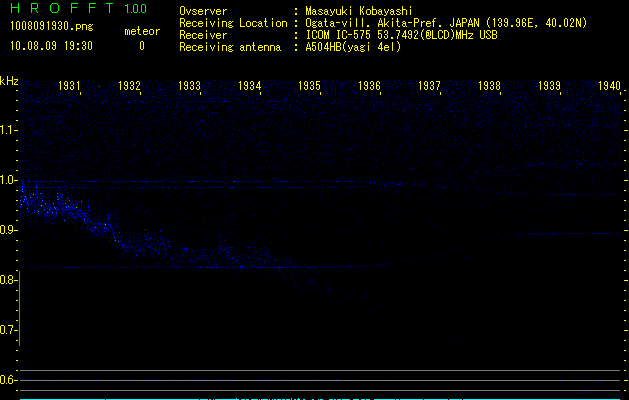Click the Receiver field label
629x400 pixels.
[203, 35]
